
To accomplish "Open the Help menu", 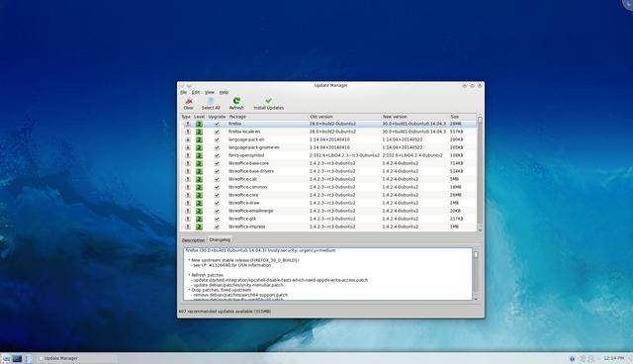I will [224, 92].
